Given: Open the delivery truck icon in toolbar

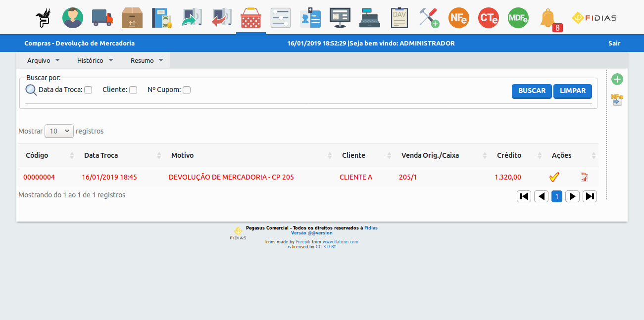Looking at the screenshot, I should point(102,18).
